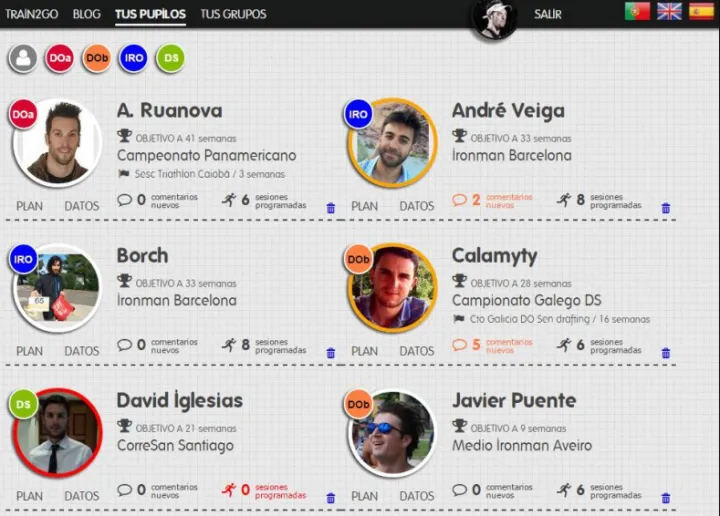Switch language with the Portuguese flag

[637, 11]
